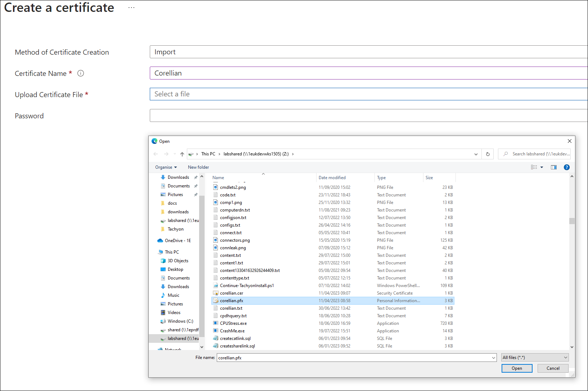Select the corellian.cer file
The width and height of the screenshot is (588, 391).
point(232,293)
